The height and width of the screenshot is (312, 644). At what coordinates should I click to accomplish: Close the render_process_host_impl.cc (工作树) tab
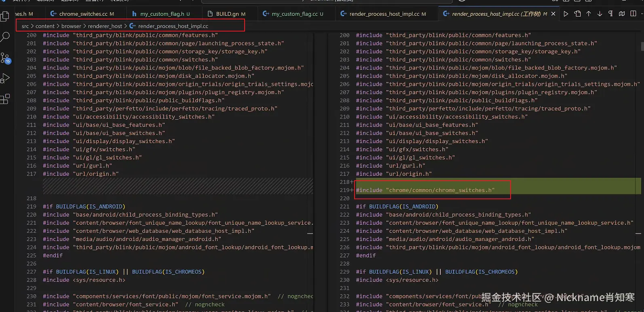pyautogui.click(x=553, y=14)
